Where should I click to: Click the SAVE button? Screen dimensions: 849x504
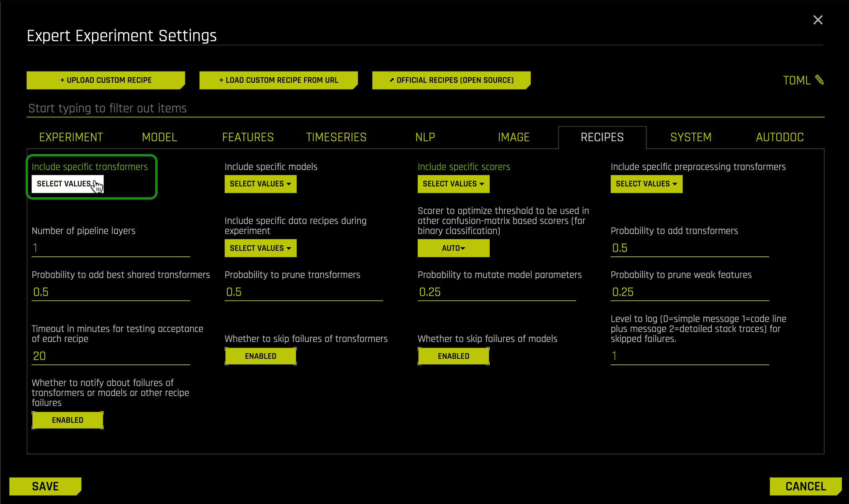pos(46,486)
